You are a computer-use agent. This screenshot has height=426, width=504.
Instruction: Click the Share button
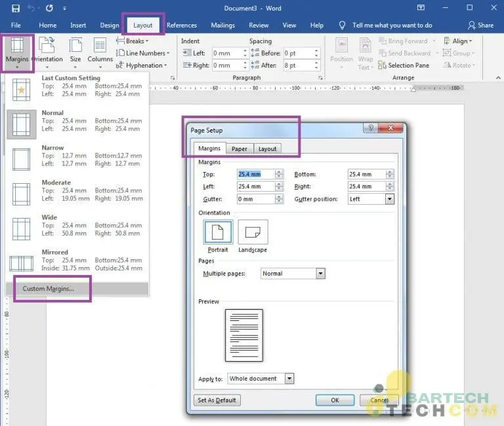pyautogui.click(x=480, y=25)
